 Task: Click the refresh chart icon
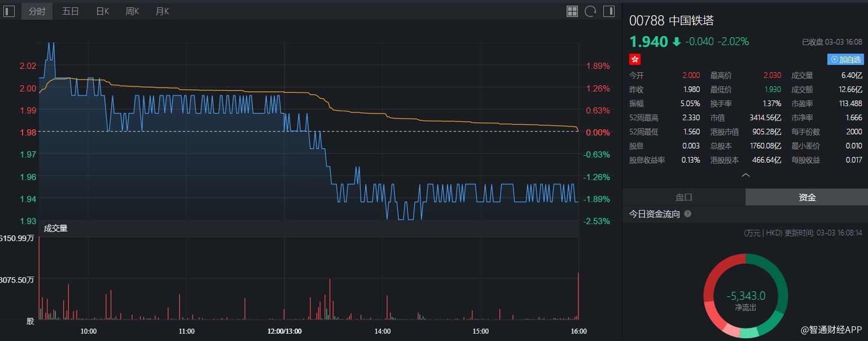[x=590, y=11]
